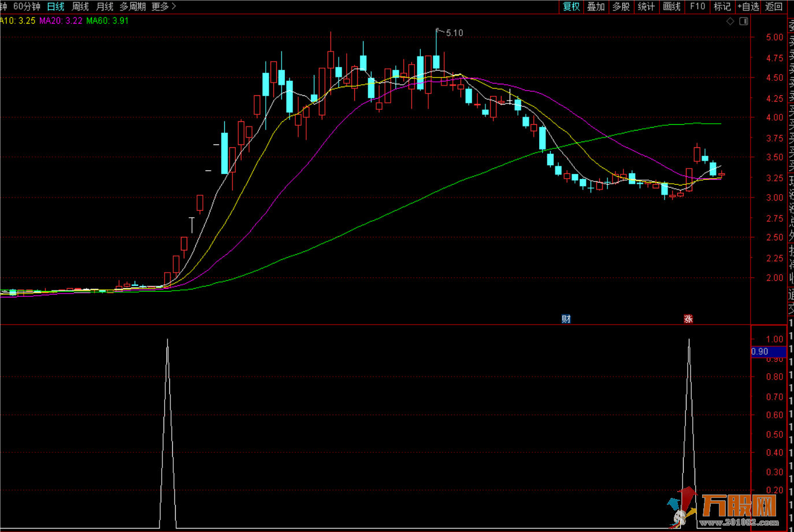794x532 pixels.
Task: Open the 多股 multi-stock view
Action: pos(621,6)
